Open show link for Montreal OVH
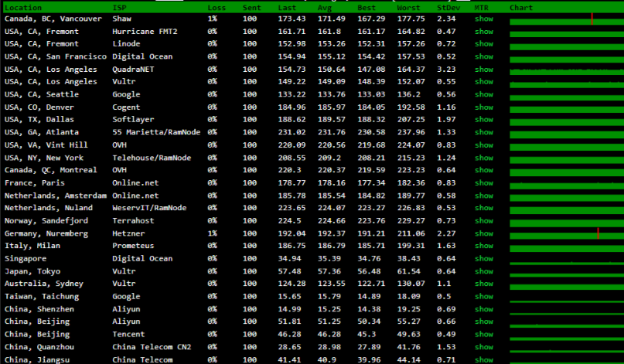 pos(483,170)
